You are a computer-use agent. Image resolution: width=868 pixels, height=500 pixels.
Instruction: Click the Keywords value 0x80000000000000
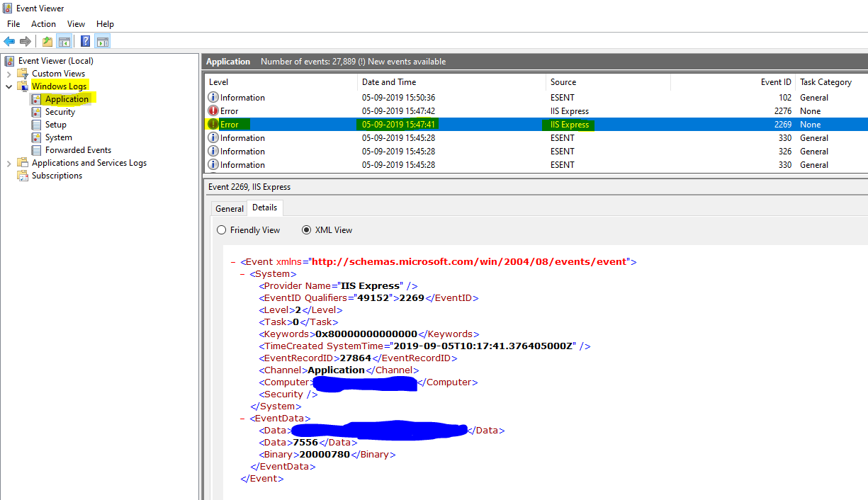click(366, 334)
